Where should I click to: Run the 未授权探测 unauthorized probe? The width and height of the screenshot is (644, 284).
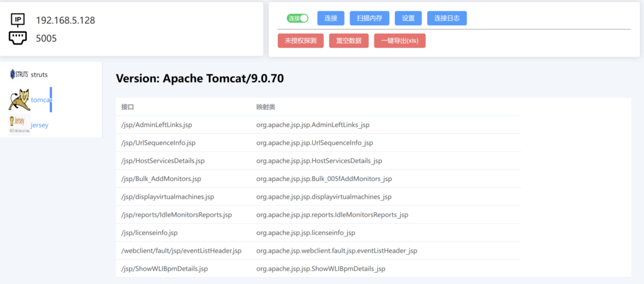pos(301,41)
